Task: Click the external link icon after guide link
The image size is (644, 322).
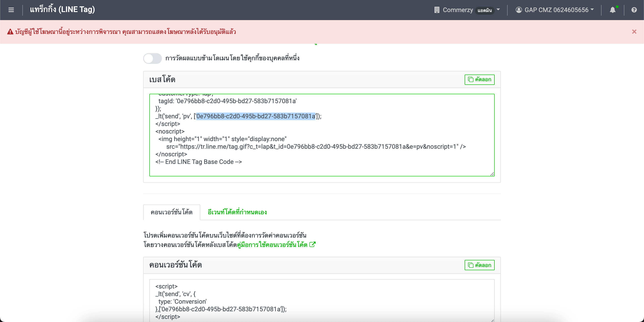Action: pyautogui.click(x=312, y=245)
